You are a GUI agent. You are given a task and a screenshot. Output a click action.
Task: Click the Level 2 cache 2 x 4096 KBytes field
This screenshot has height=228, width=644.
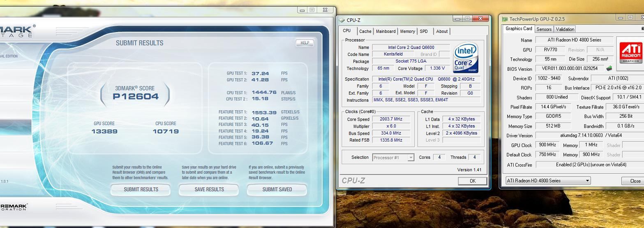461,133
